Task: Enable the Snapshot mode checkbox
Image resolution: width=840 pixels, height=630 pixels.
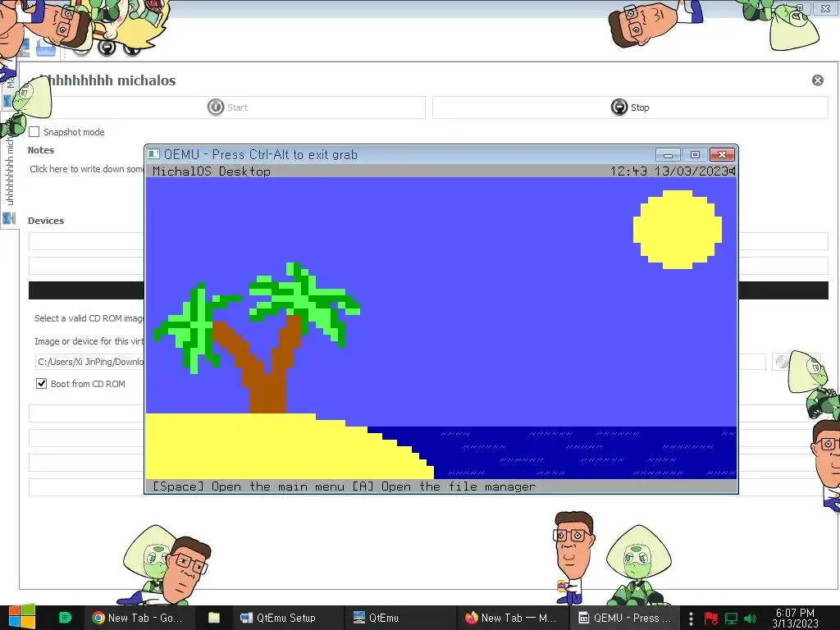Action: point(34,132)
